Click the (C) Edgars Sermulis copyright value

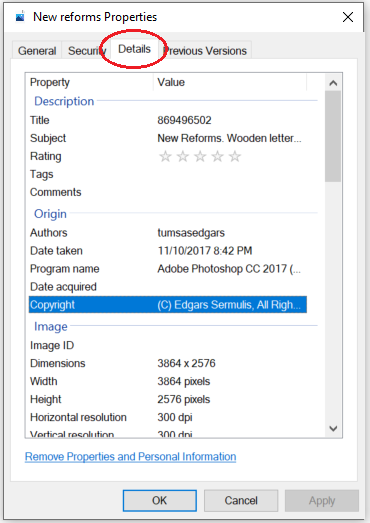[229, 305]
